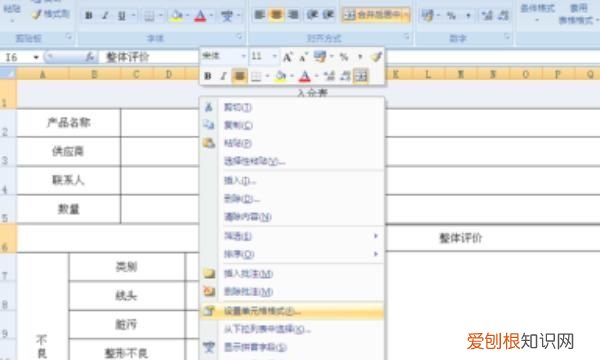600x360 pixels.
Task: Click the Merge and Center (合并后居中) ribbon button
Action: pos(372,15)
